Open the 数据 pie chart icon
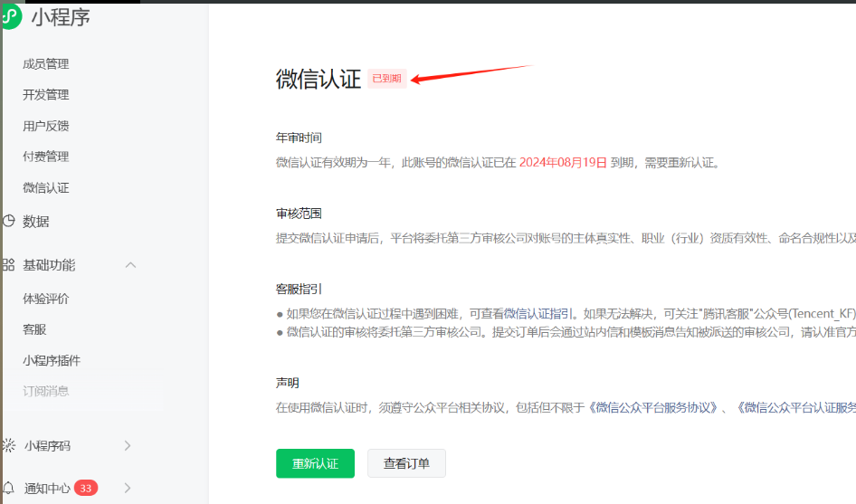Screen dimensions: 856x504 coord(9,221)
